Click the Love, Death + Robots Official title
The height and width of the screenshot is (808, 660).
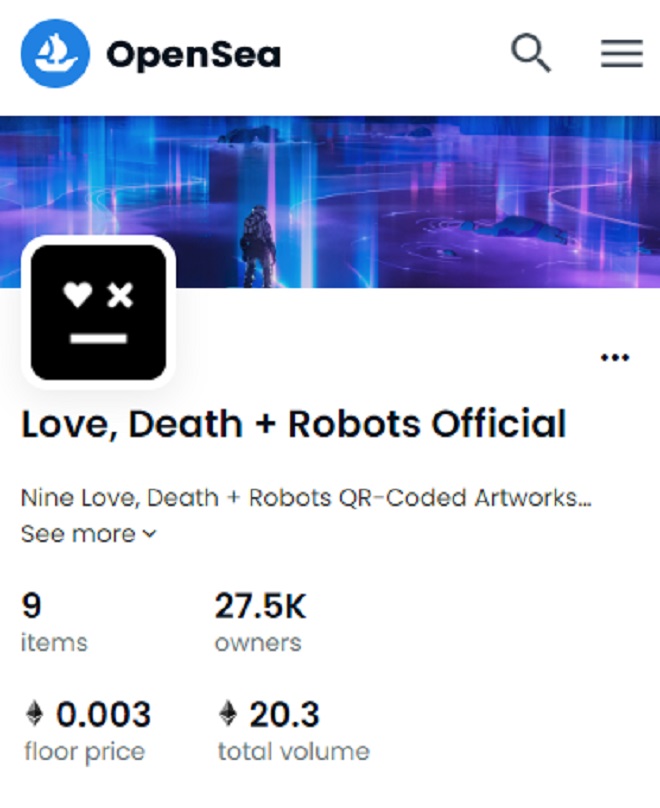[x=294, y=424]
